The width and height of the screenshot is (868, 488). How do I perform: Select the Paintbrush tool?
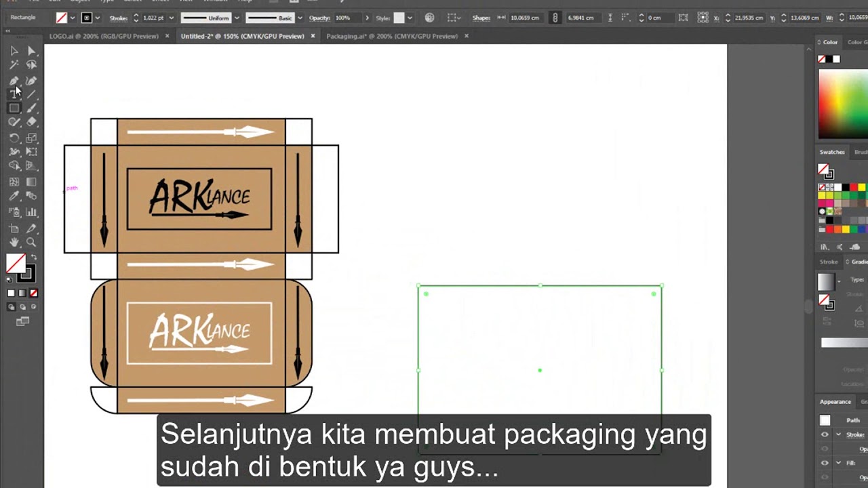[x=31, y=108]
